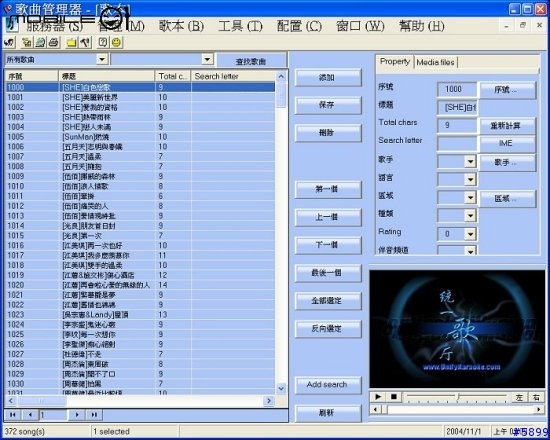Image resolution: width=550 pixels, height=440 pixels.
Task: Click the Add search button
Action: (328, 385)
